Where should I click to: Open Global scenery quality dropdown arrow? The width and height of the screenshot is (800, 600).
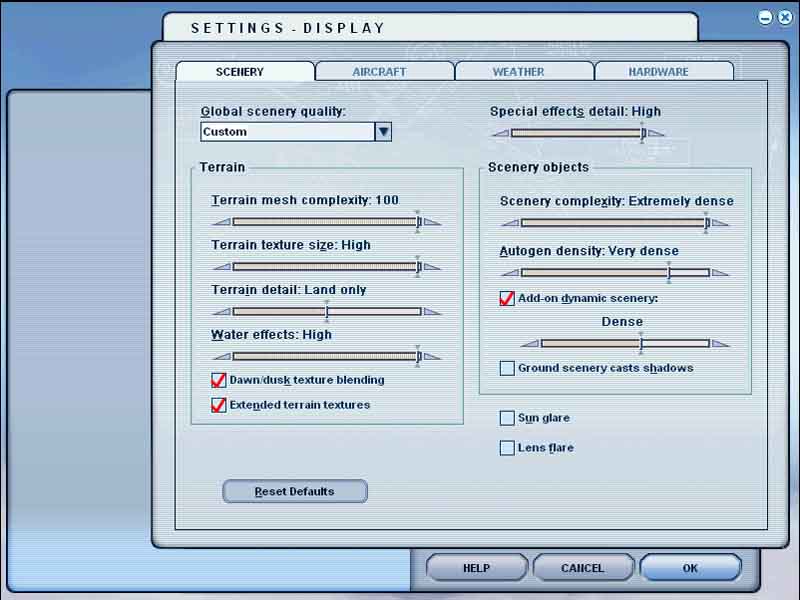(x=383, y=132)
